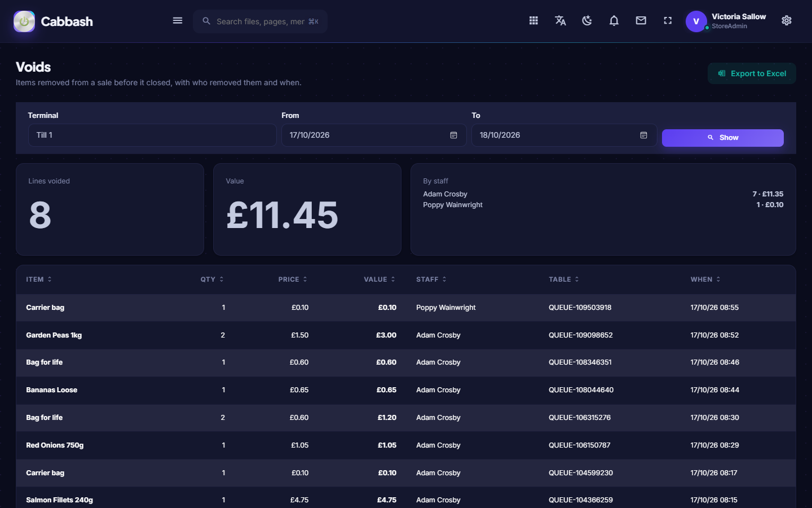This screenshot has width=812, height=508.
Task: Sort the table by When column
Action: pyautogui.click(x=705, y=279)
